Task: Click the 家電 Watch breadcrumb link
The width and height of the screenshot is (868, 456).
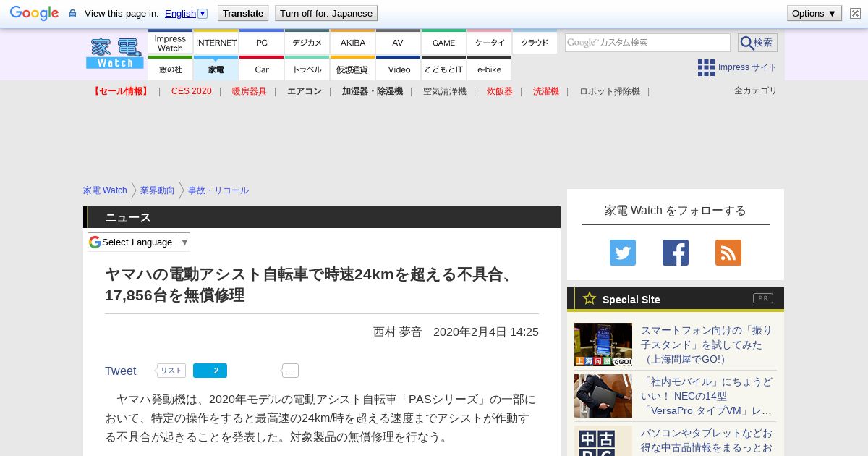Action: pos(105,190)
